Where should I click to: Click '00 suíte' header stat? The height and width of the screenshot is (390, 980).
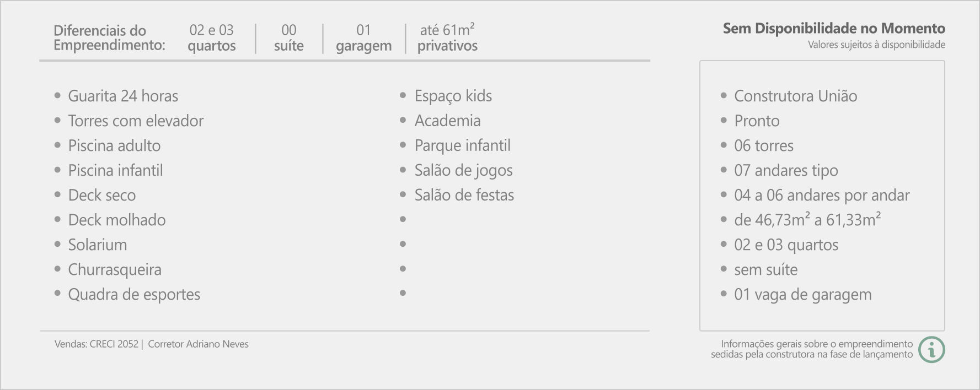pyautogui.click(x=289, y=37)
